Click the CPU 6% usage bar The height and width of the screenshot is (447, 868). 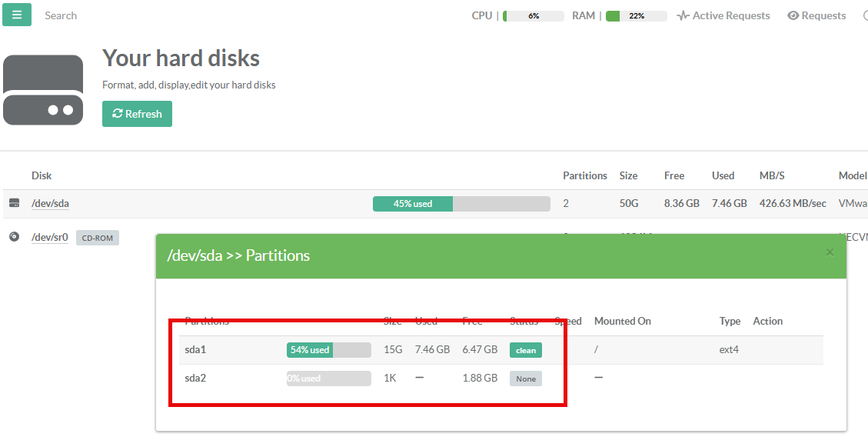(534, 15)
